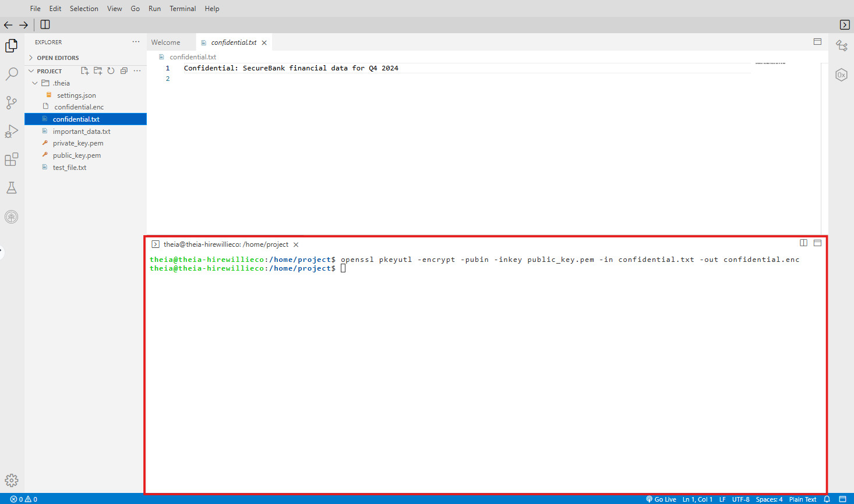854x504 pixels.
Task: Open the Edit menu
Action: 55,9
